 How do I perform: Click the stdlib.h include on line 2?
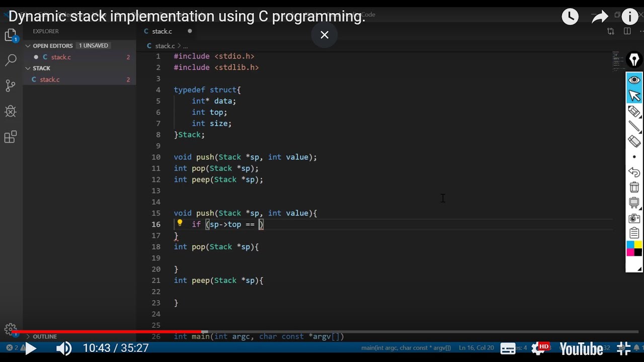pyautogui.click(x=236, y=67)
